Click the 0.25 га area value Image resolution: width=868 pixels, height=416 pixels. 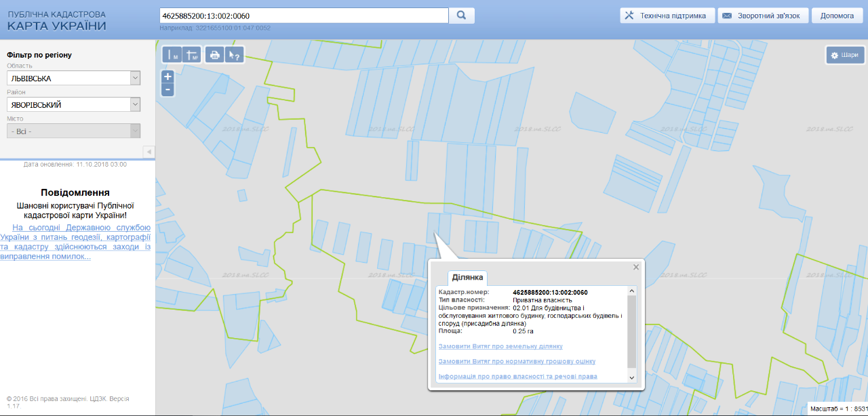point(524,331)
